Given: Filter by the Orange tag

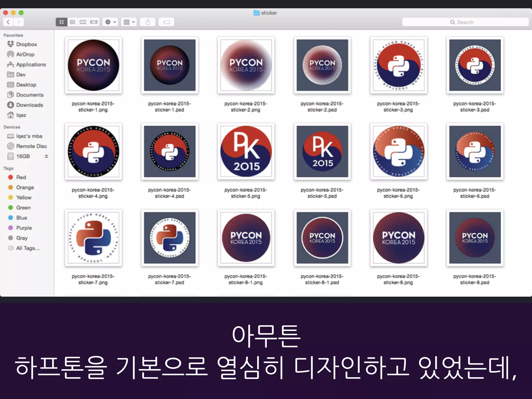Looking at the screenshot, I should pyautogui.click(x=22, y=188).
